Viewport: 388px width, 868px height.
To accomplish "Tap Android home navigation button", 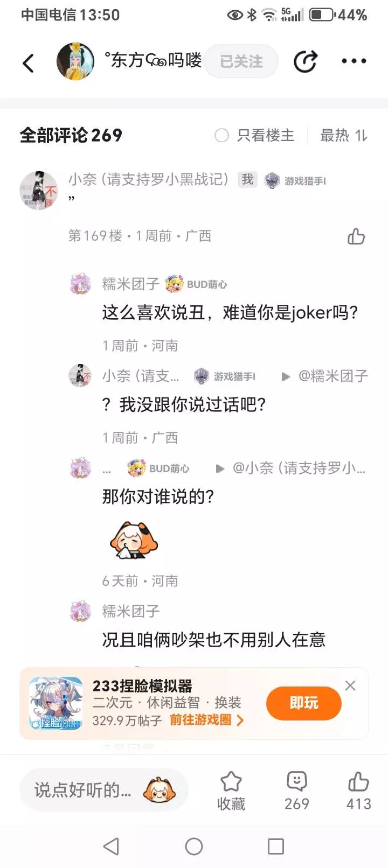I will (194, 846).
